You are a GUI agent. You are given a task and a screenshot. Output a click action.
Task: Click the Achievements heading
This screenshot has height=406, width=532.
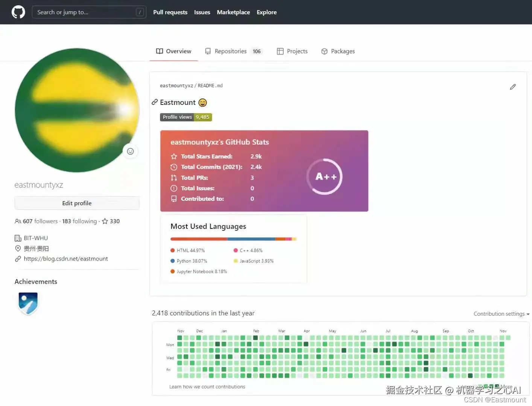pos(36,282)
